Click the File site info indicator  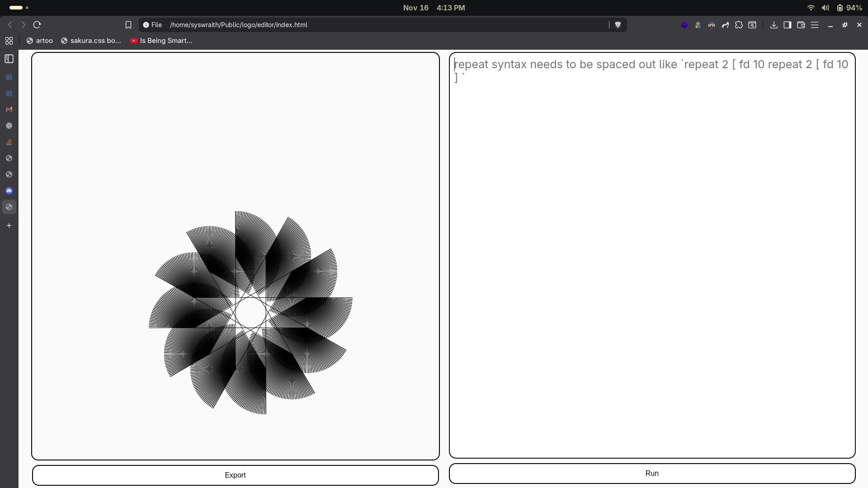click(x=152, y=25)
